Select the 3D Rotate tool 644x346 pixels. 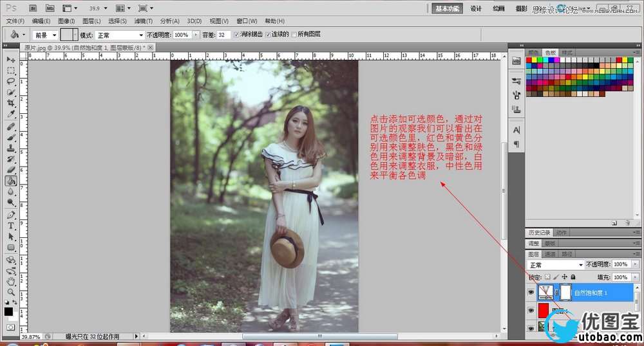pyautogui.click(x=11, y=260)
